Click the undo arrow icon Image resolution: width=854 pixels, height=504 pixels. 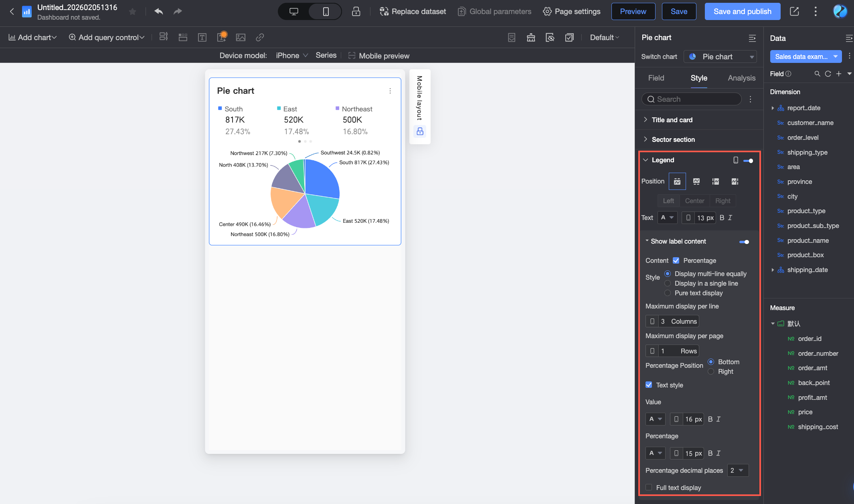click(x=159, y=12)
